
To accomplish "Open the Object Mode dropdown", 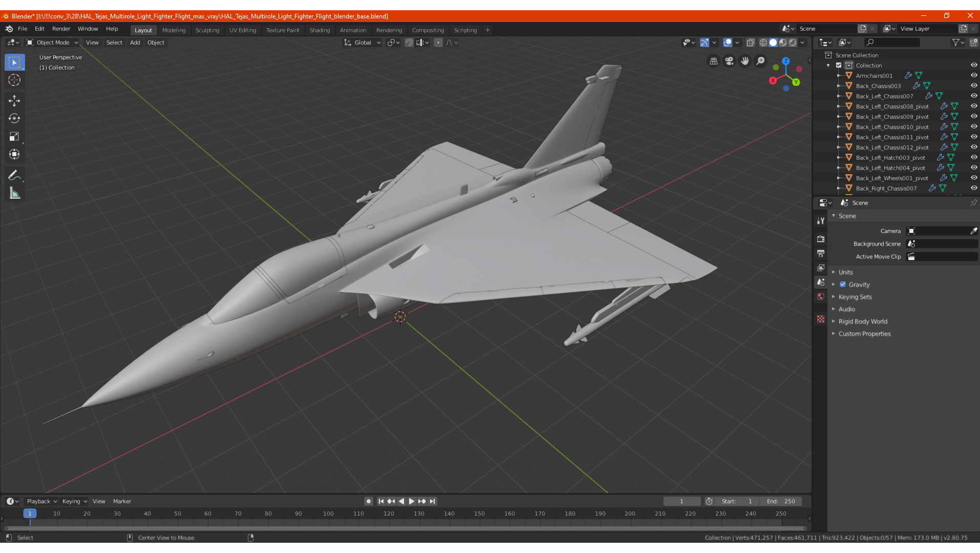I will (x=52, y=42).
